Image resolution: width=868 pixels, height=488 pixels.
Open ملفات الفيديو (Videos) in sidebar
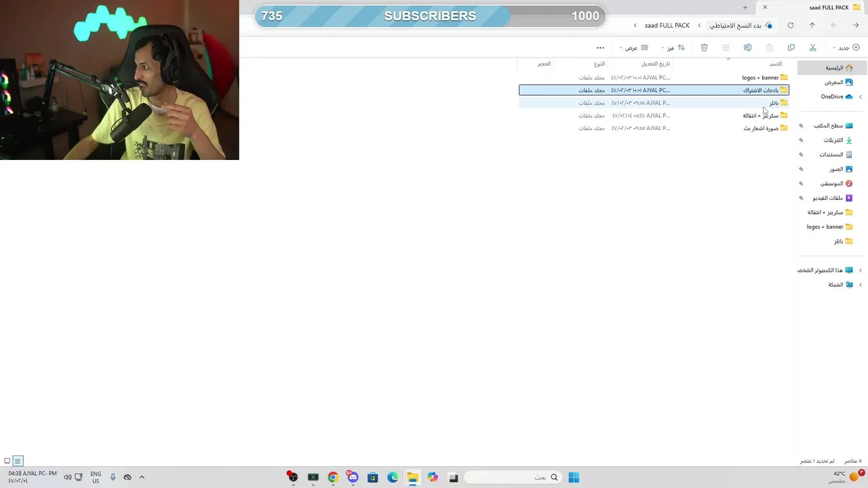tap(833, 198)
